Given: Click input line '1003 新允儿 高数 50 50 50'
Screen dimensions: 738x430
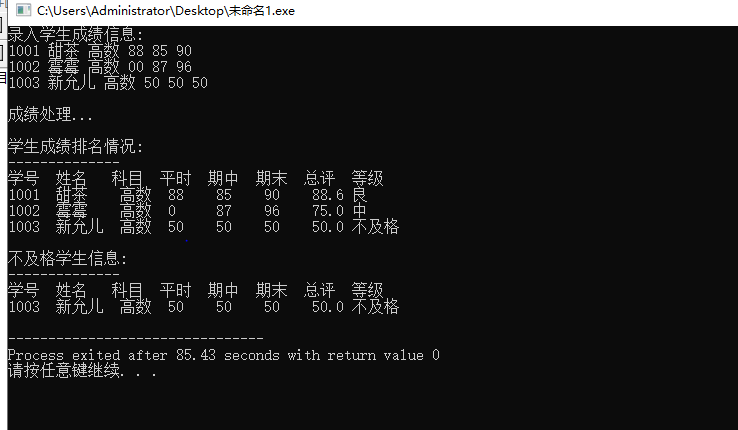Looking at the screenshot, I should click(108, 83).
